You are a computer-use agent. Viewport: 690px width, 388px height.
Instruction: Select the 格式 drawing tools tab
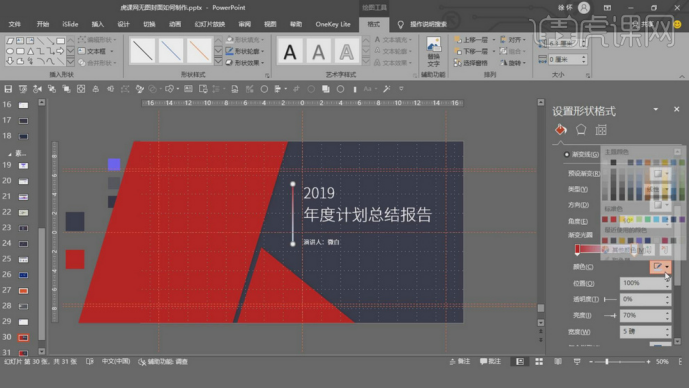tap(374, 24)
